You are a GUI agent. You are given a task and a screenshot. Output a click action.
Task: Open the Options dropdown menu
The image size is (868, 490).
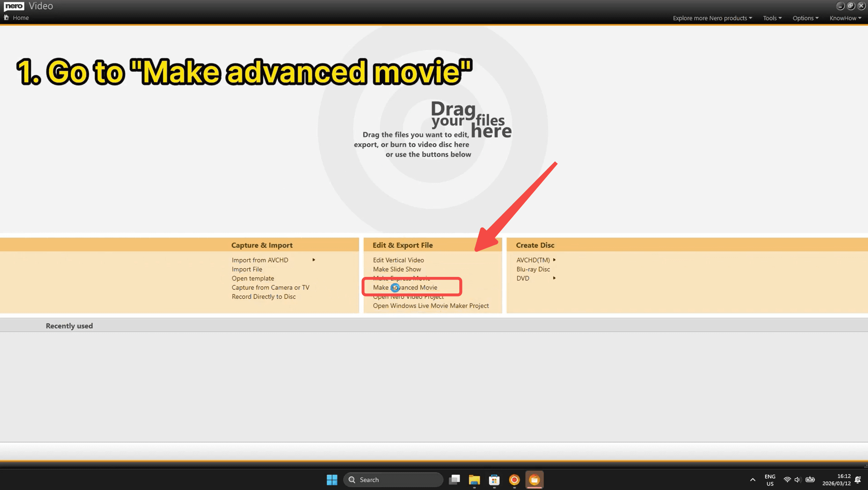(x=805, y=18)
